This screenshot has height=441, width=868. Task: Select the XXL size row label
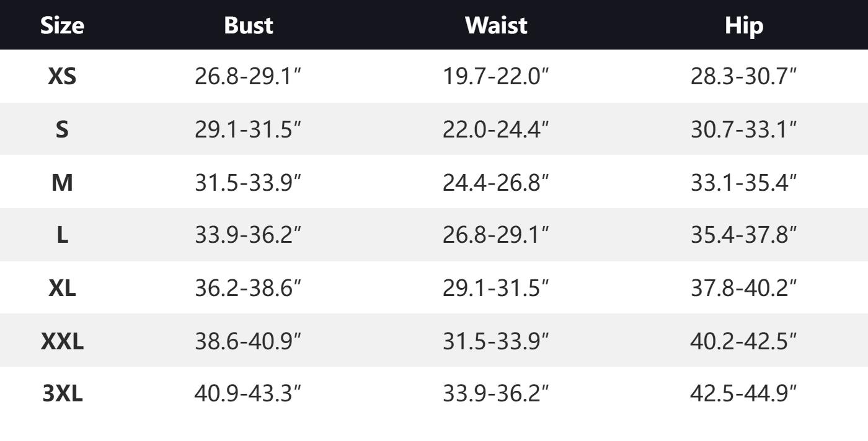click(62, 341)
